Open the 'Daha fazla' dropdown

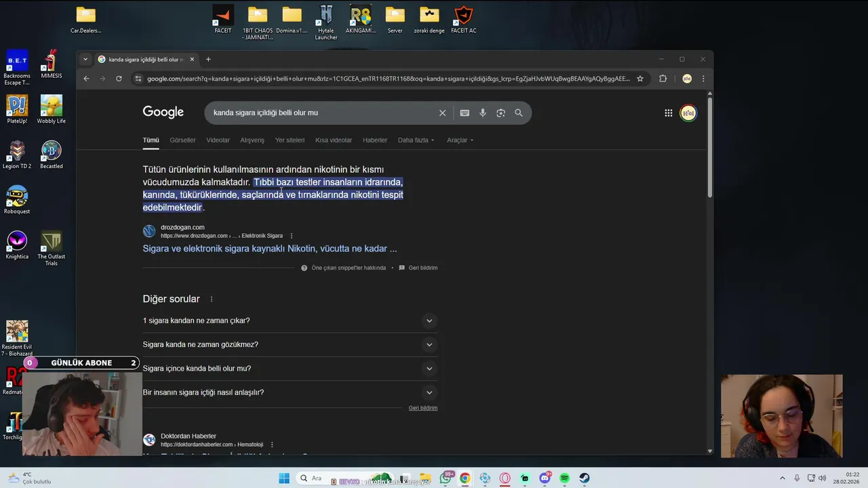click(x=416, y=140)
